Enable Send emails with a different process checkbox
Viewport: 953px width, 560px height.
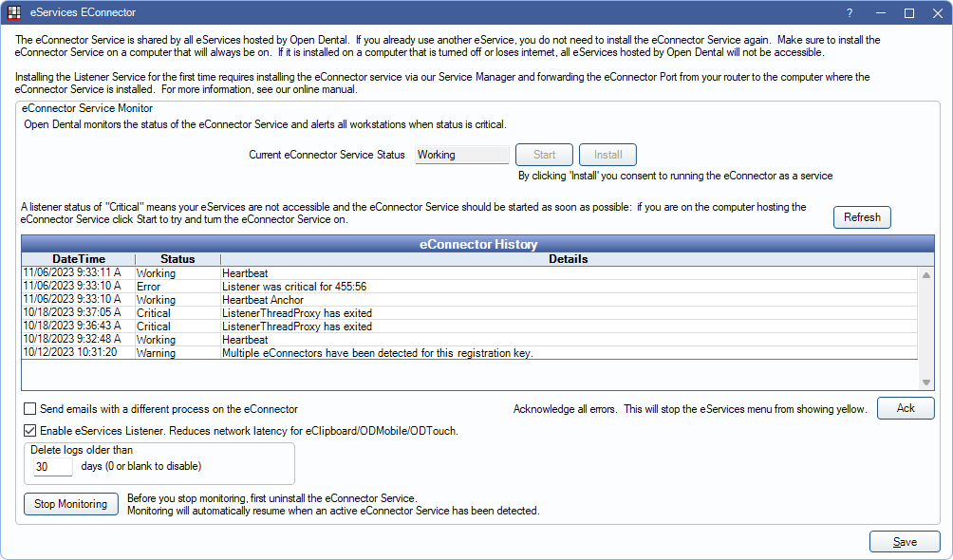30,409
